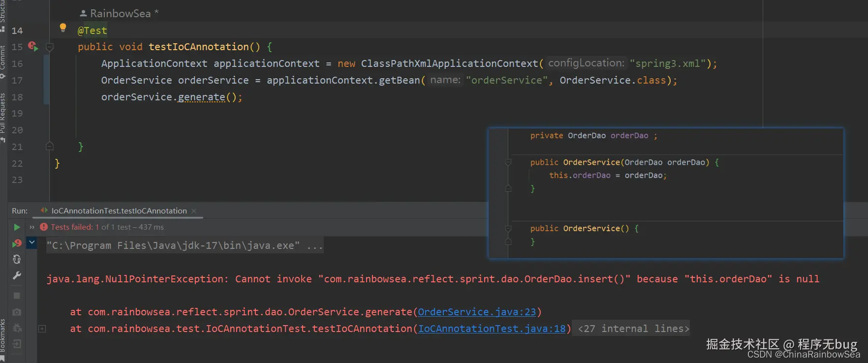Collapse the java.exe command line chevron
Viewport: 868px width, 363px height.
[32, 242]
